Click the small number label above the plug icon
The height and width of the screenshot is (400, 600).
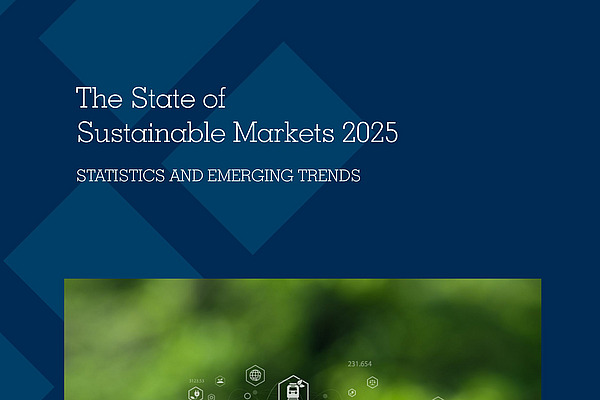pos(196,381)
